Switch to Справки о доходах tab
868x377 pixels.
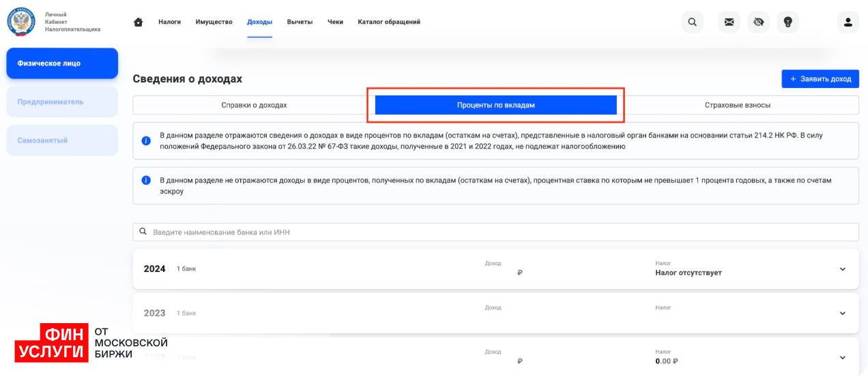point(254,105)
